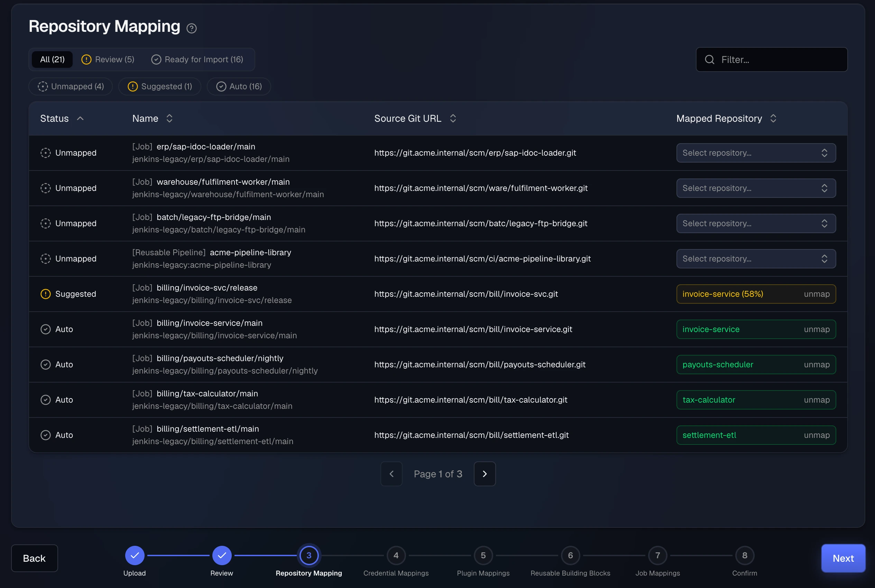Image resolution: width=875 pixels, height=588 pixels.
Task: Open repository dropdown for acme-pipeline-library row
Action: click(x=756, y=259)
